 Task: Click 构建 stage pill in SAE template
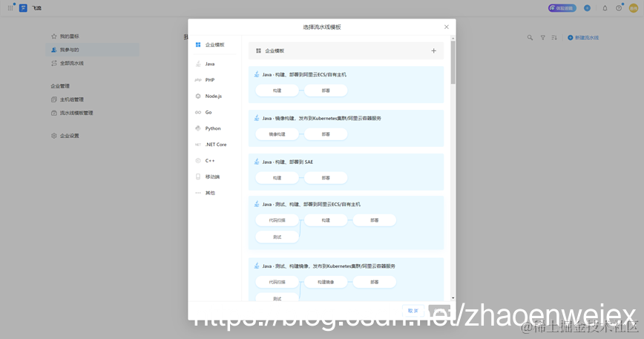(277, 178)
